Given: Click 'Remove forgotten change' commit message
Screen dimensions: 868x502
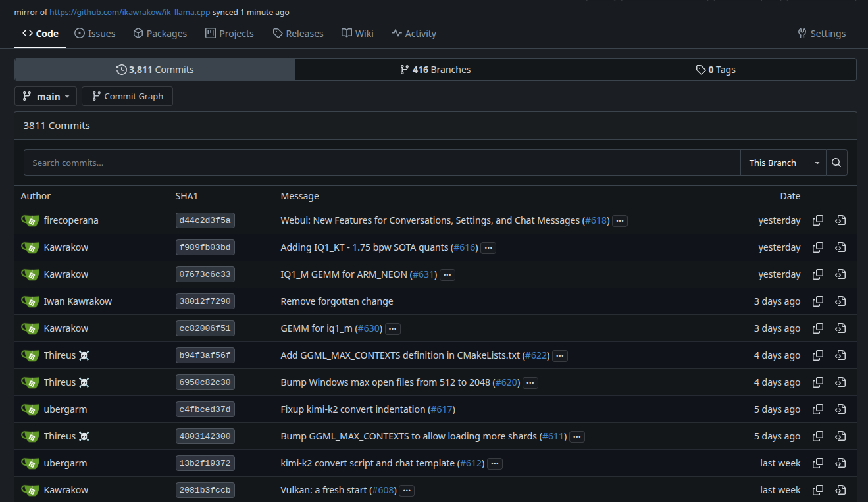Looking at the screenshot, I should click(337, 301).
